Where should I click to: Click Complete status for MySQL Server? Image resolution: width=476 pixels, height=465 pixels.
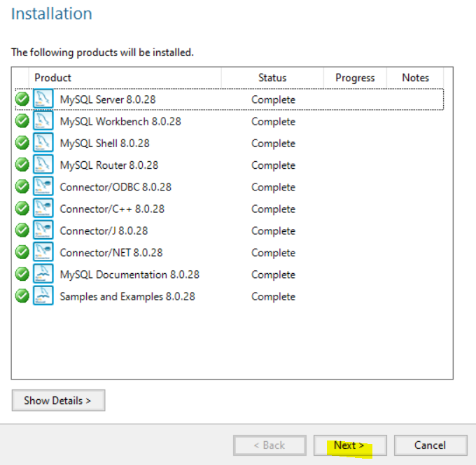[x=273, y=100]
